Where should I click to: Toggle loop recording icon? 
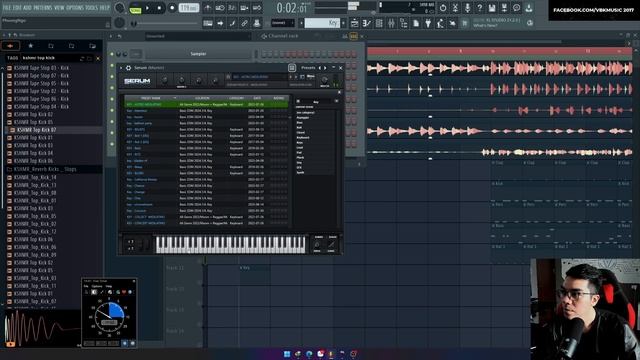pyautogui.click(x=257, y=8)
